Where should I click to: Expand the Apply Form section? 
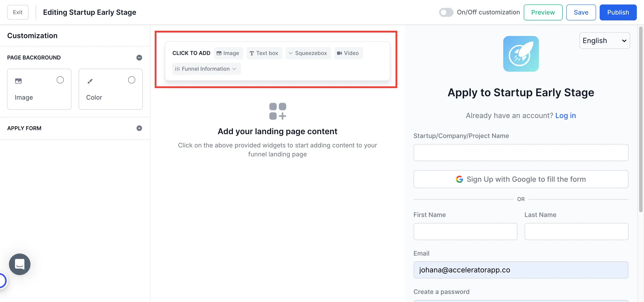[139, 128]
